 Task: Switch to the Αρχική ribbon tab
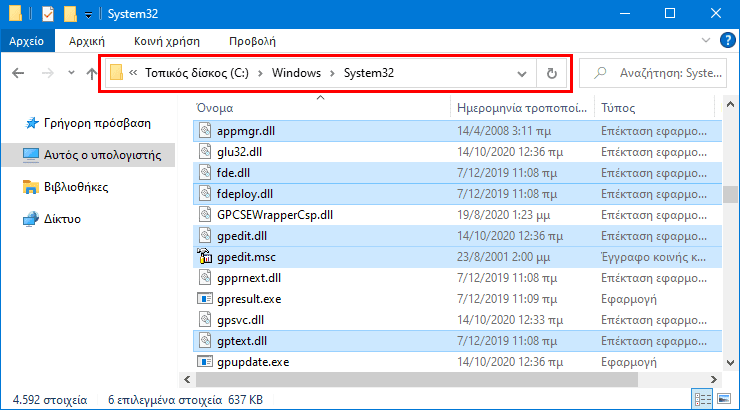[87, 41]
